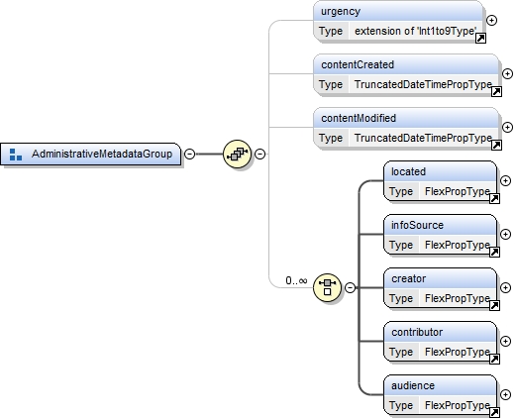515x420 pixels.
Task: Select the AdministrativeMetadataGroup label
Action: pos(102,154)
